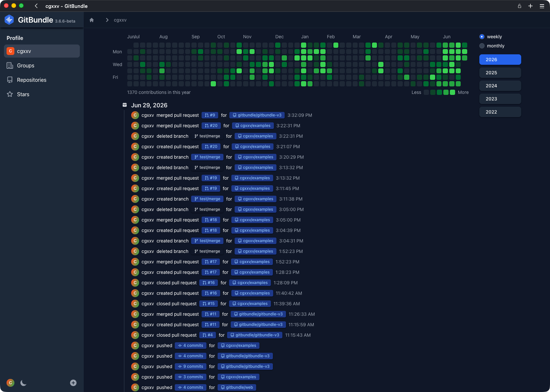Open the Stars section
This screenshot has height=392, width=550.
tap(42, 94)
